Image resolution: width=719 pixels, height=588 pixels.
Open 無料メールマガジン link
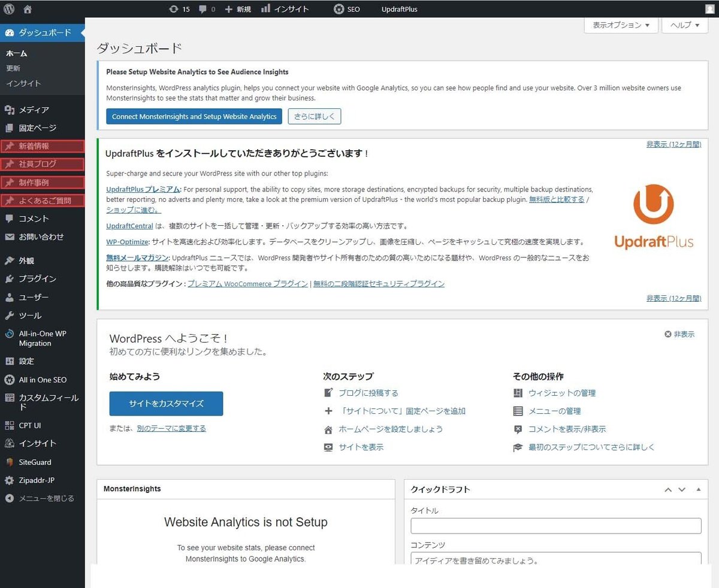point(137,257)
